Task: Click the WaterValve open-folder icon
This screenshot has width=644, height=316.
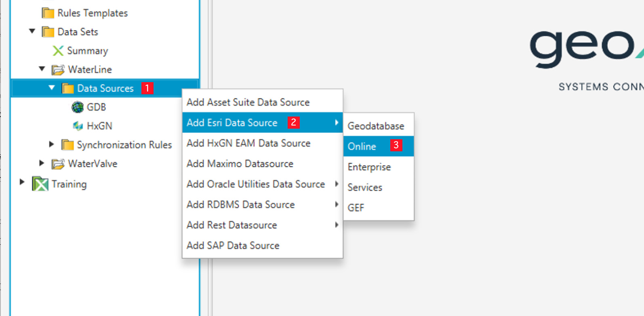Action: (x=58, y=164)
